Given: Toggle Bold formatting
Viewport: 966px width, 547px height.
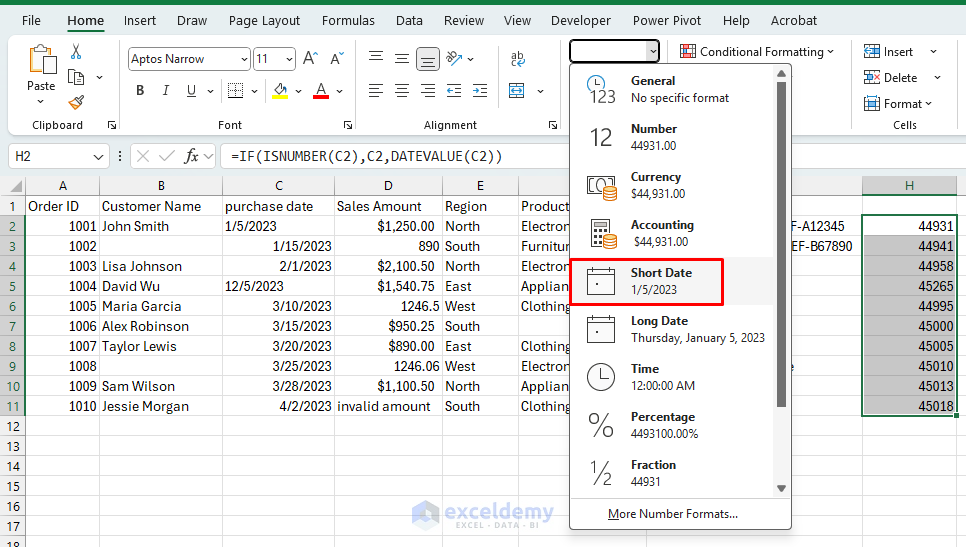Looking at the screenshot, I should (x=140, y=91).
